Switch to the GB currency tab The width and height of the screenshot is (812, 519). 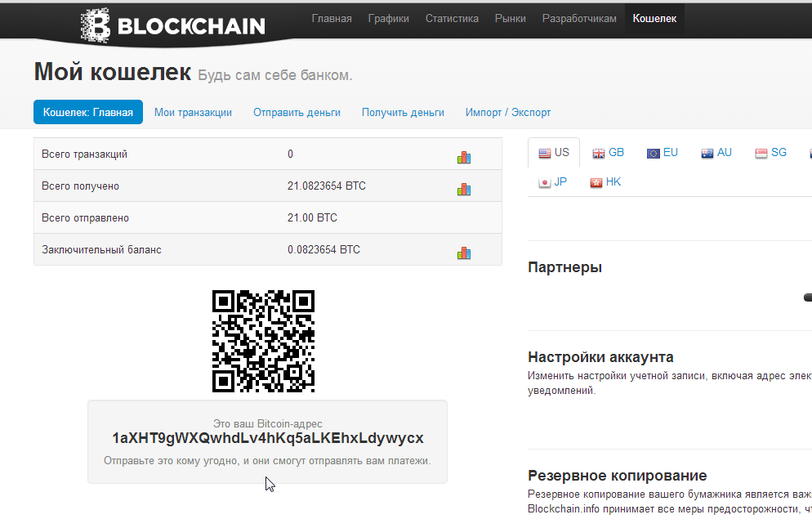pos(609,152)
